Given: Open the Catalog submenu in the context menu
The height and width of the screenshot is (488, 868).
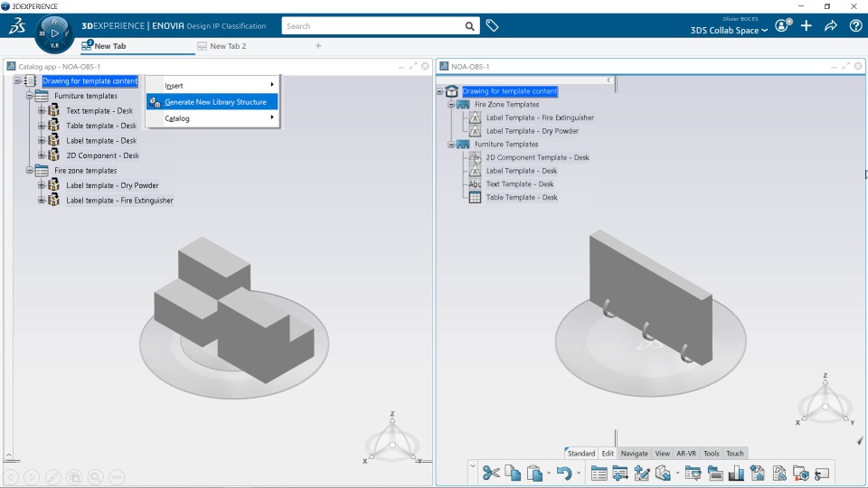Looking at the screenshot, I should (x=212, y=117).
